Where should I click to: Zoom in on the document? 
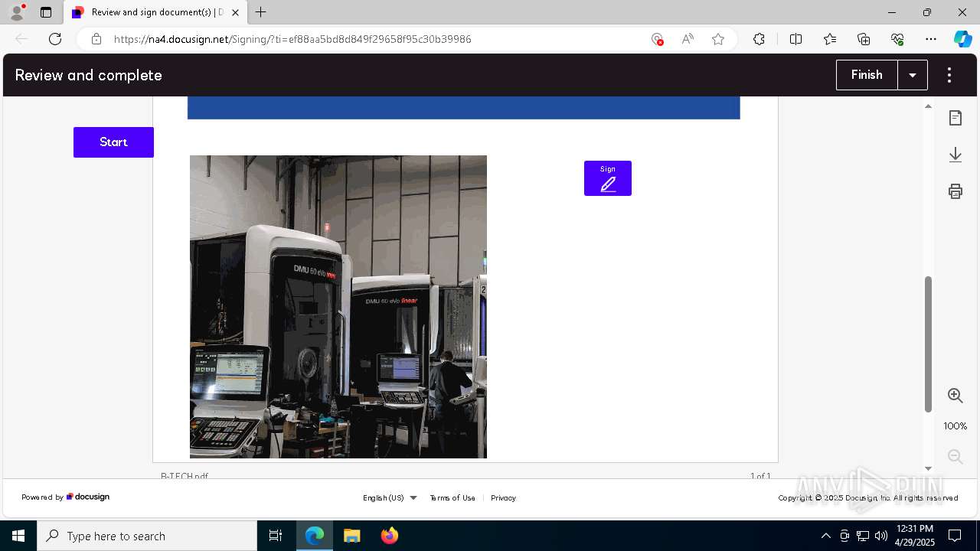coord(955,396)
